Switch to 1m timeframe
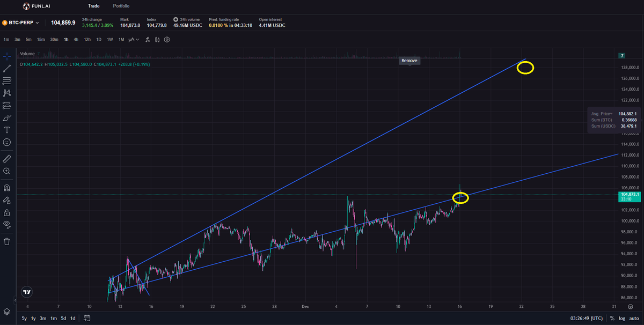This screenshot has height=325, width=644. point(6,39)
